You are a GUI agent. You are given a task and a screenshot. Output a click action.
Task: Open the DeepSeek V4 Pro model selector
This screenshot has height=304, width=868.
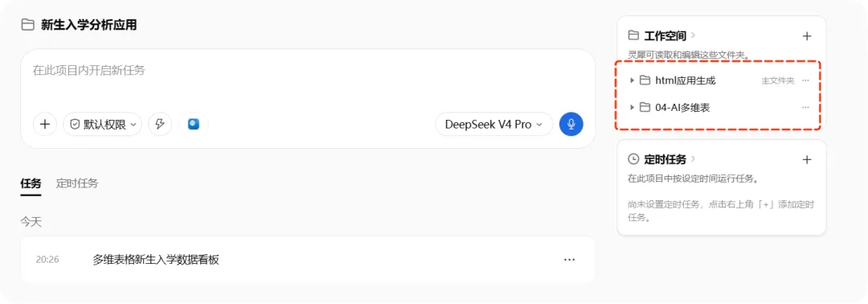(493, 124)
